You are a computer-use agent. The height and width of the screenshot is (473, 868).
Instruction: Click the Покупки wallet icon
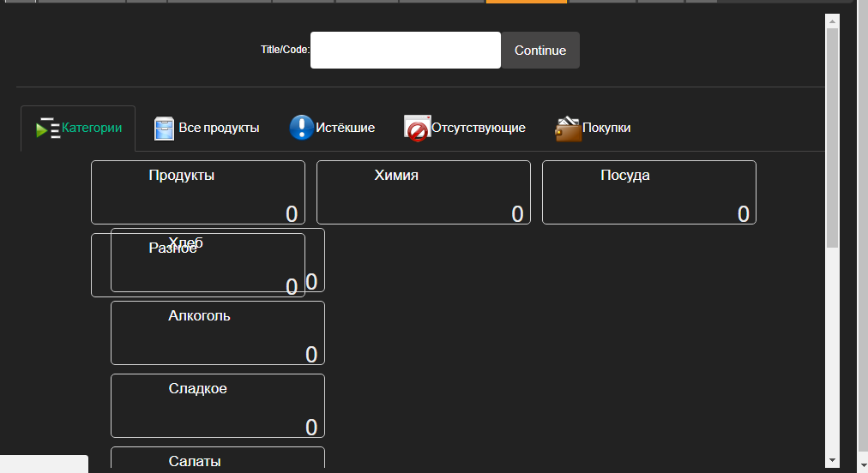point(568,129)
